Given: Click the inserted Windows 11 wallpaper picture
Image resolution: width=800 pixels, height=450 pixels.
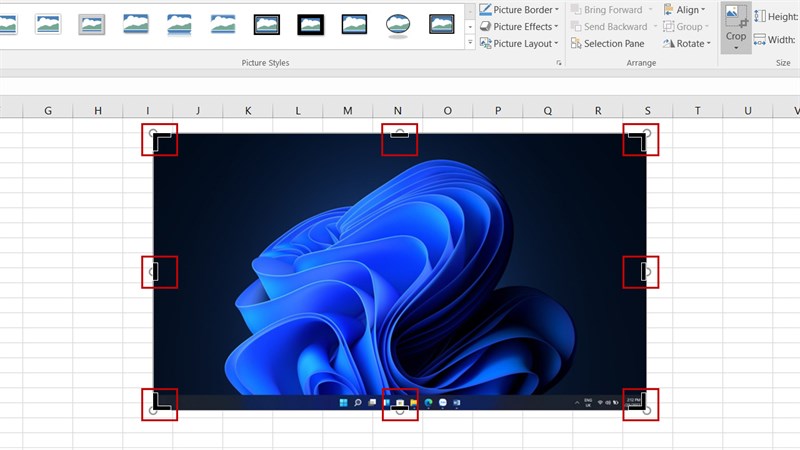Looking at the screenshot, I should [399, 271].
